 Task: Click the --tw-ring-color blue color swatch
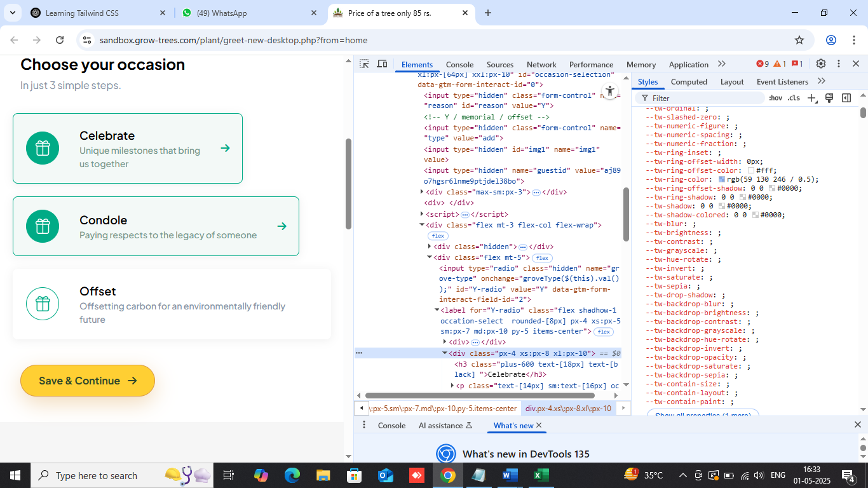click(722, 180)
